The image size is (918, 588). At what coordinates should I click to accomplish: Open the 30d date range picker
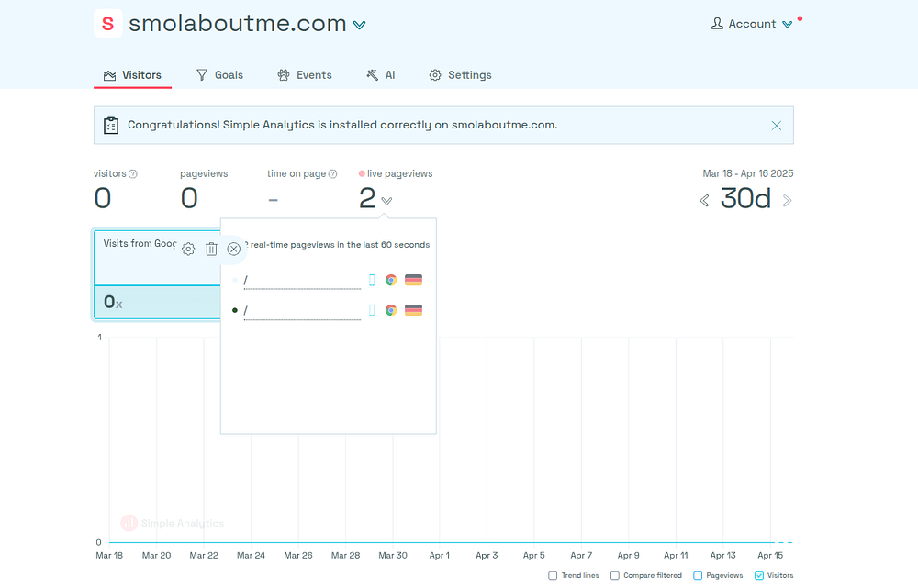pyautogui.click(x=745, y=198)
